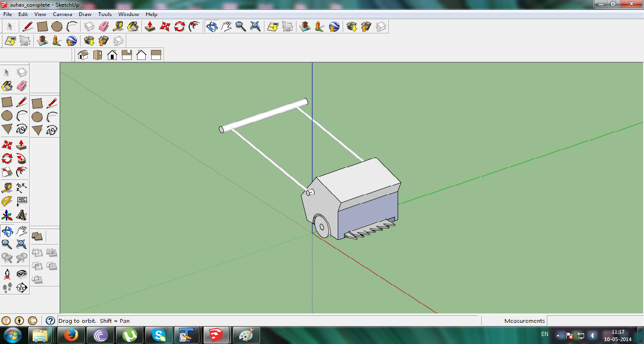Go to the Previous camera view
Image resolution: width=644 pixels, height=344 pixels.
[x=7, y=258]
